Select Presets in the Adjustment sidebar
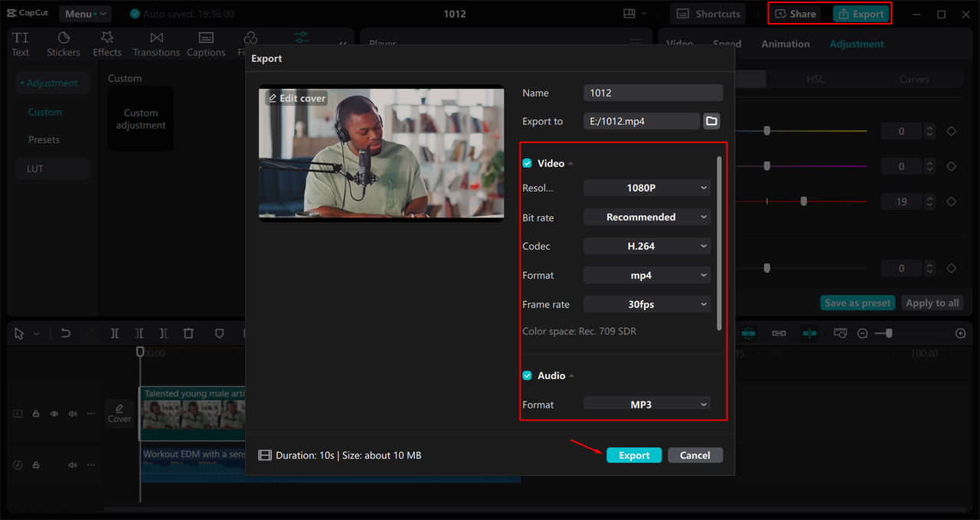Screen dimensions: 980x520 click(x=44, y=139)
